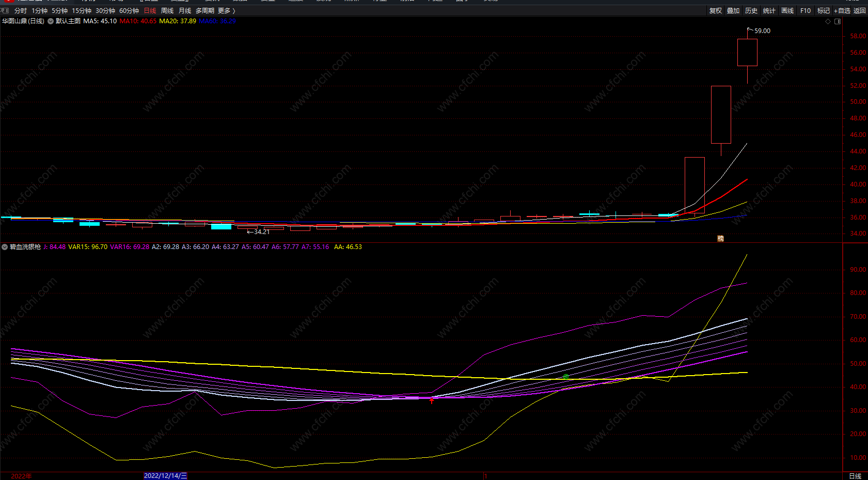
Task: Click the 34.21 low price label
Action: [x=262, y=232]
